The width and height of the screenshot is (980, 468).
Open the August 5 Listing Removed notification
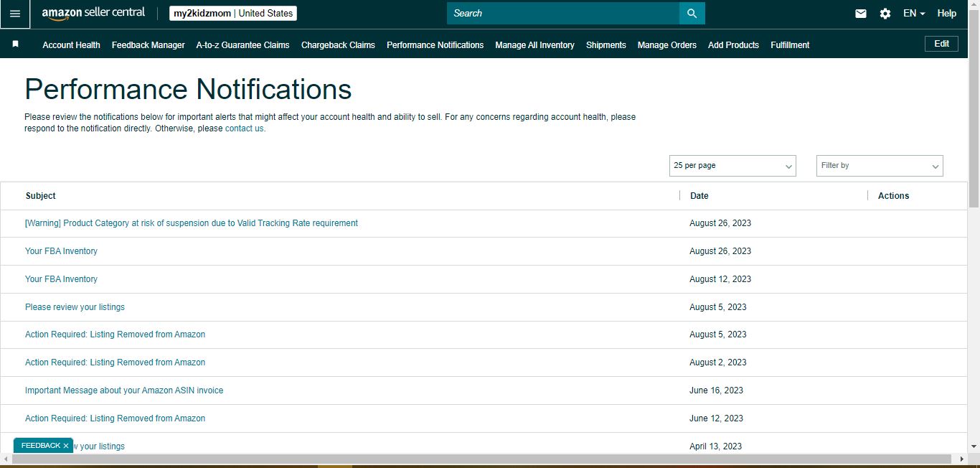coord(115,334)
